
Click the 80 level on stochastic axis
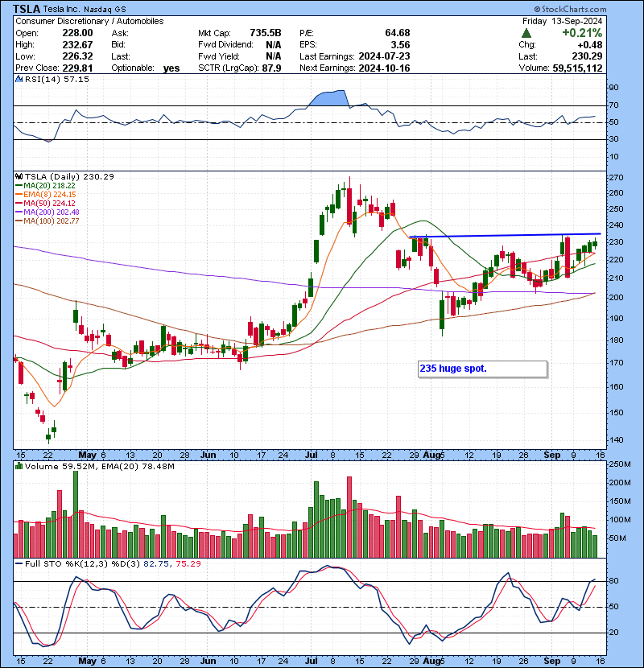(x=613, y=581)
